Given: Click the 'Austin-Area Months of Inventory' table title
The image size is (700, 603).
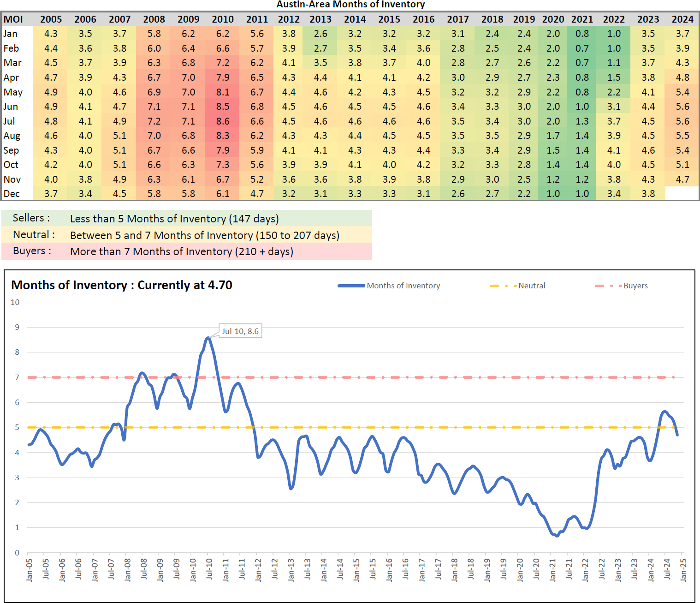Looking at the screenshot, I should [350, 5].
